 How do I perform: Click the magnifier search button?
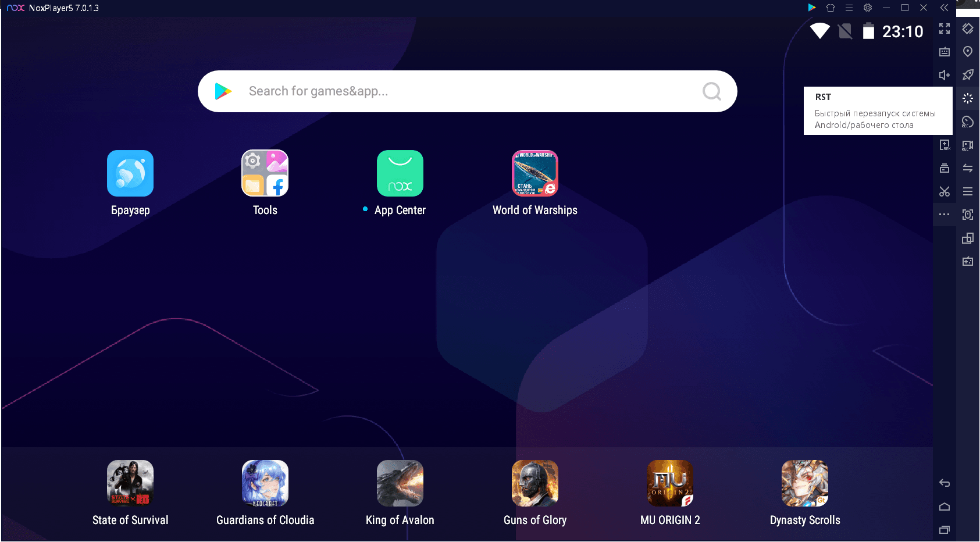click(712, 91)
